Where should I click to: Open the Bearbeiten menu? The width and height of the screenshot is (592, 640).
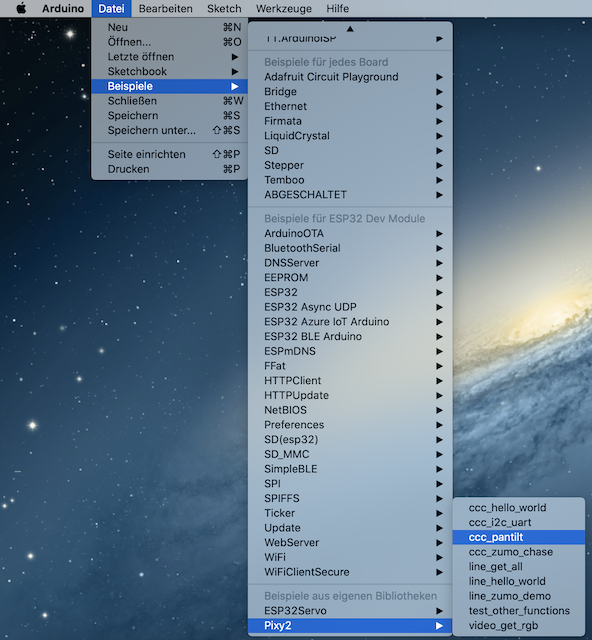[165, 8]
